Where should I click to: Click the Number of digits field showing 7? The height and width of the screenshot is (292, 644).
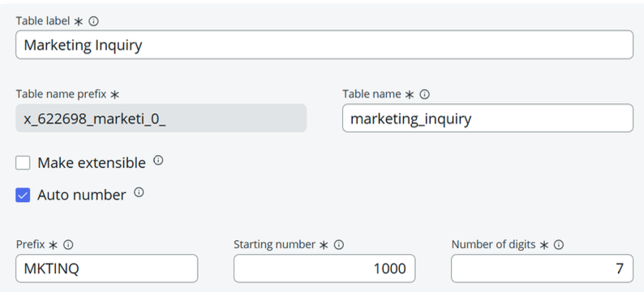[542, 268]
